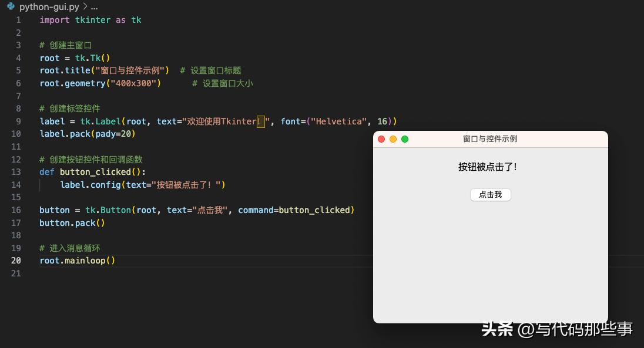644x348 pixels.
Task: Click the '按钮被点击了!' label in Tk window
Action: 488,167
